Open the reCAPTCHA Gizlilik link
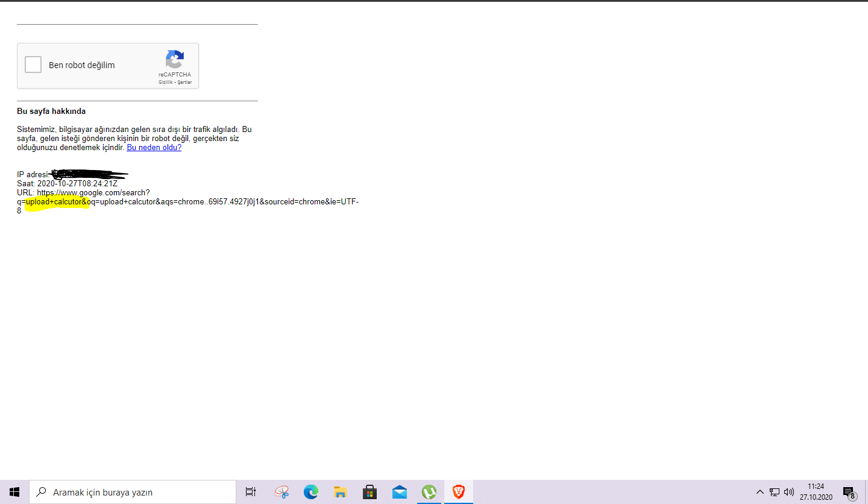868x504 pixels. [x=165, y=82]
